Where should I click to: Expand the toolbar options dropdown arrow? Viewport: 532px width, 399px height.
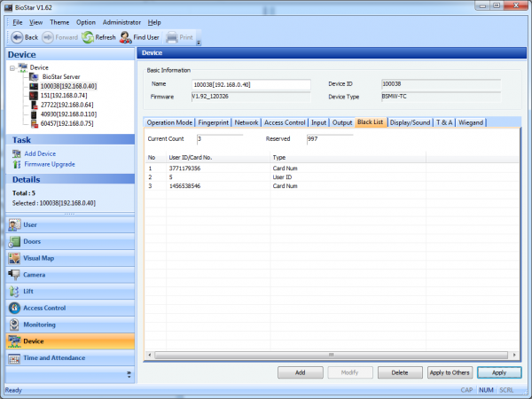click(x=199, y=42)
